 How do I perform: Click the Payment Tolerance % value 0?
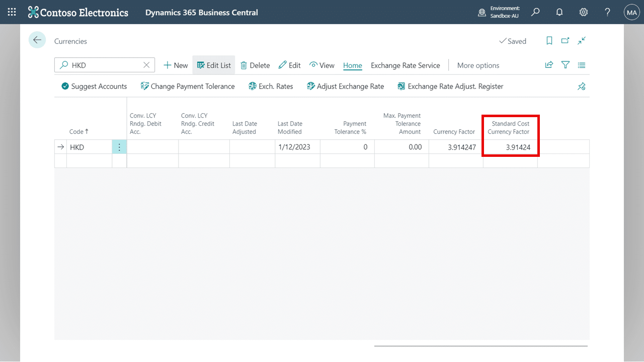pos(347,147)
